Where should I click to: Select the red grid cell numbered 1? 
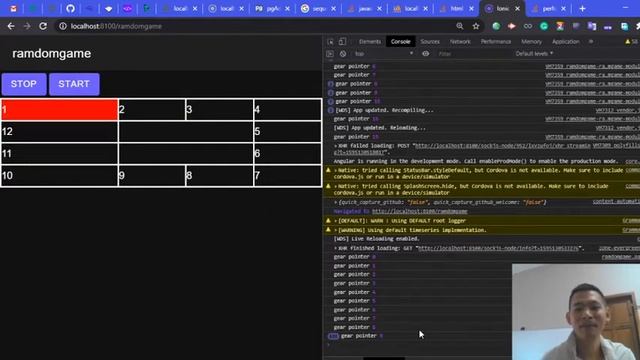point(60,110)
